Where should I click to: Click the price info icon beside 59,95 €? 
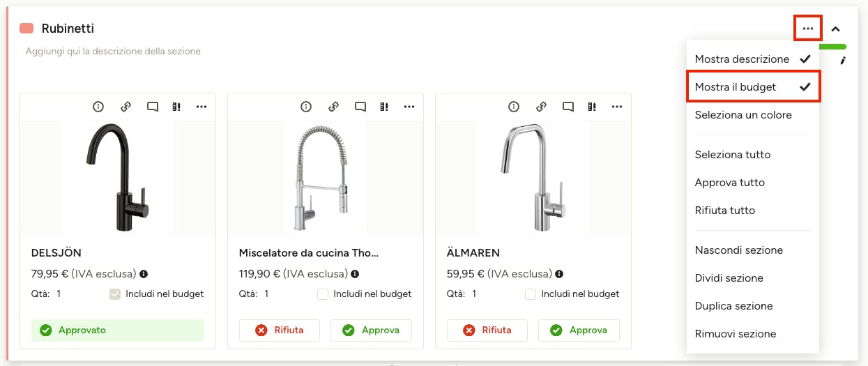(559, 274)
